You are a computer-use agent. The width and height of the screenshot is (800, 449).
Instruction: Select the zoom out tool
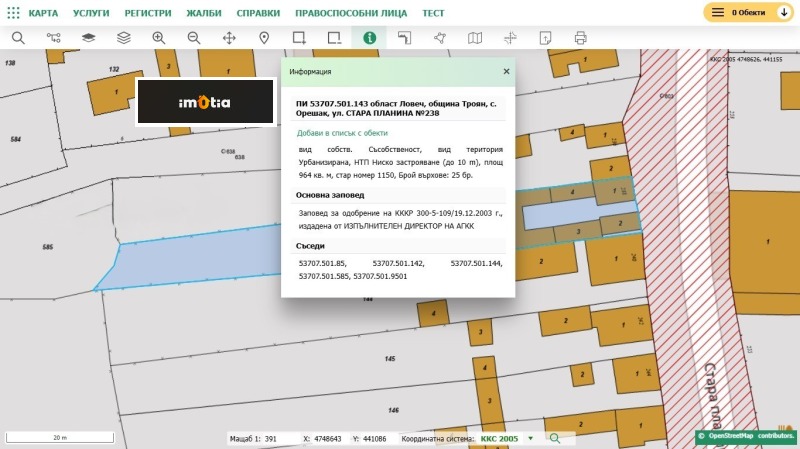193,38
